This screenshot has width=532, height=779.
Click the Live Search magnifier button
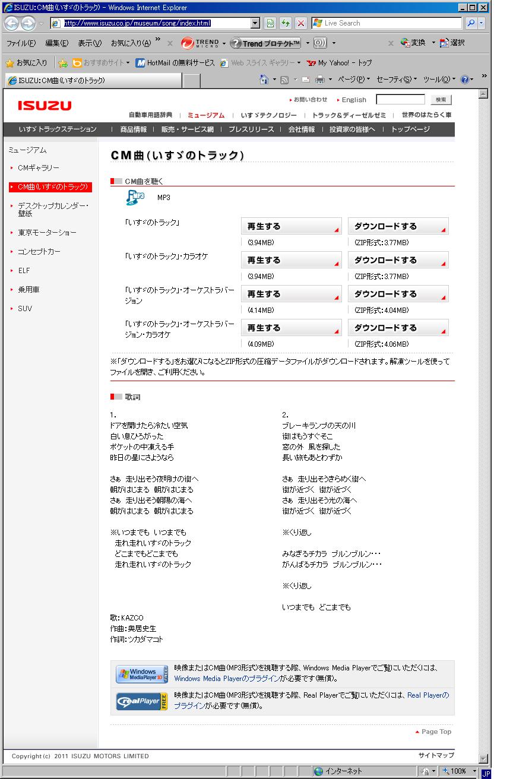[470, 23]
